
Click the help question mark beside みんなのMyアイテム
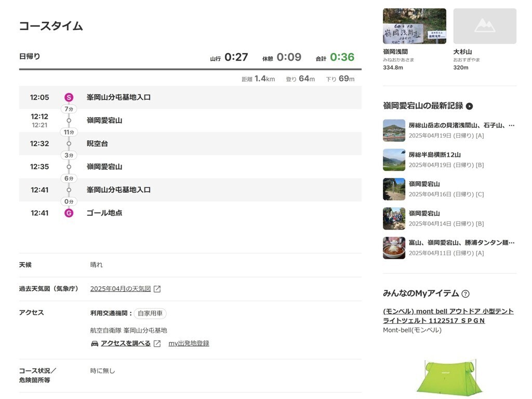(x=466, y=294)
